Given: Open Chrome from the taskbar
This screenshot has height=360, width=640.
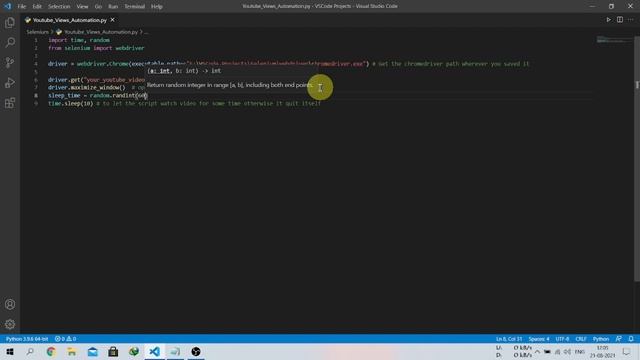Looking at the screenshot, I should coord(51,352).
